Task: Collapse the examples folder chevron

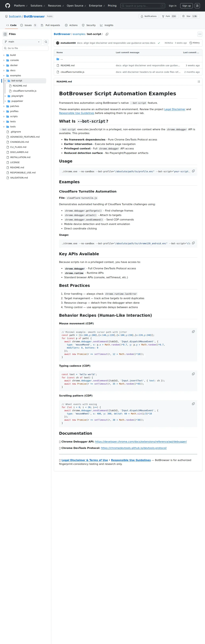Action: [x=4, y=76]
